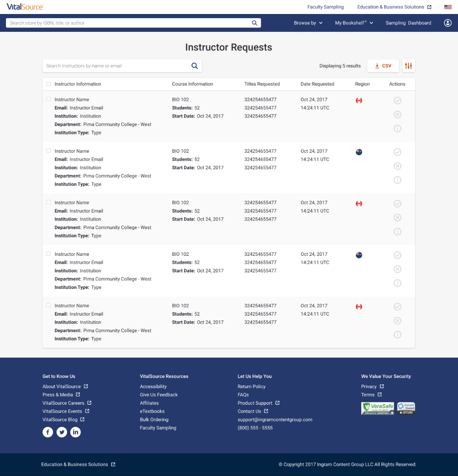The image size is (458, 476).
Task: Run the instructor search with the magnifier icon
Action: pyautogui.click(x=194, y=66)
